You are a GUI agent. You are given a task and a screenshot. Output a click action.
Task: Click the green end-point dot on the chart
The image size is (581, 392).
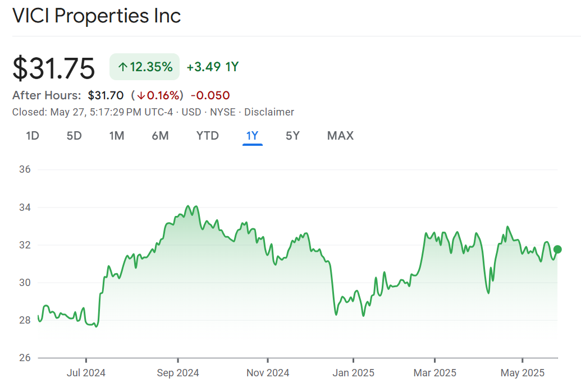point(557,250)
